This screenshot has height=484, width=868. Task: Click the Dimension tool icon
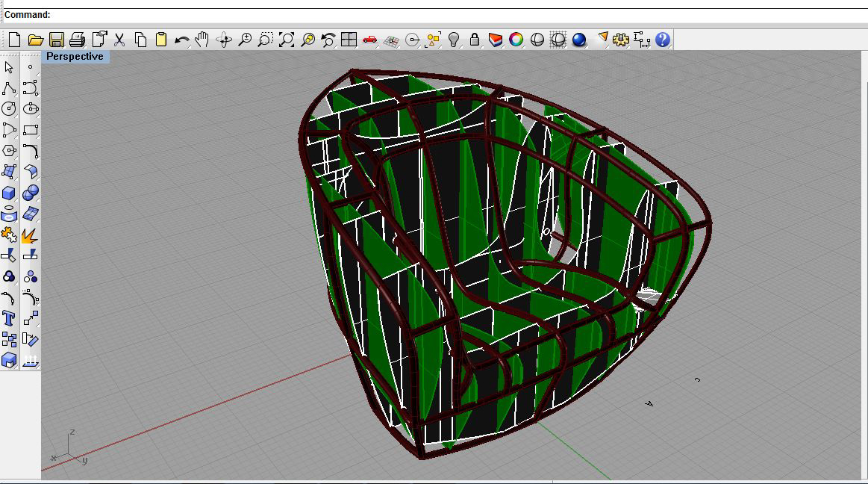[642, 40]
